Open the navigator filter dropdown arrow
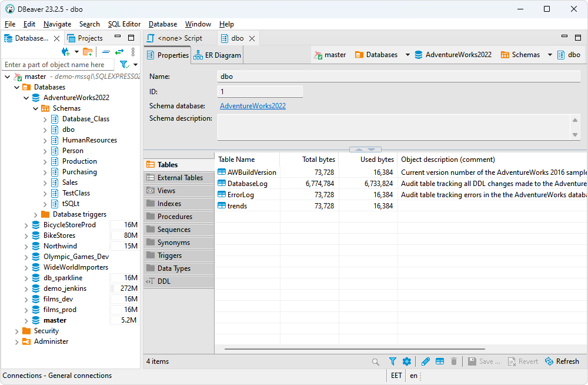 pos(135,65)
